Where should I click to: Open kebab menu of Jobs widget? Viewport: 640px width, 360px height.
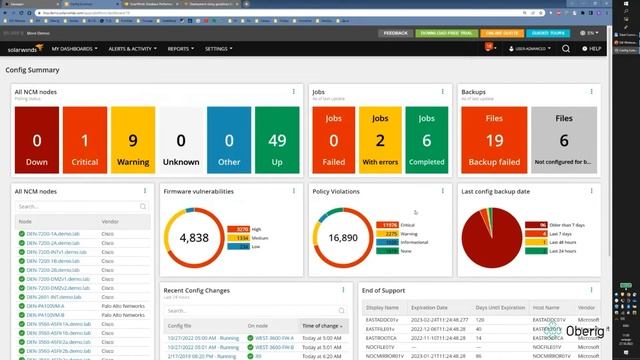click(442, 92)
